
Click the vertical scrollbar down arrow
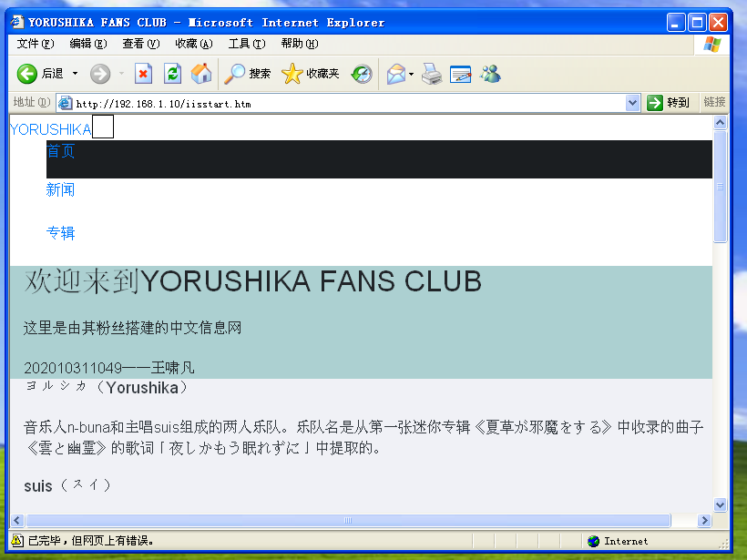click(x=720, y=504)
